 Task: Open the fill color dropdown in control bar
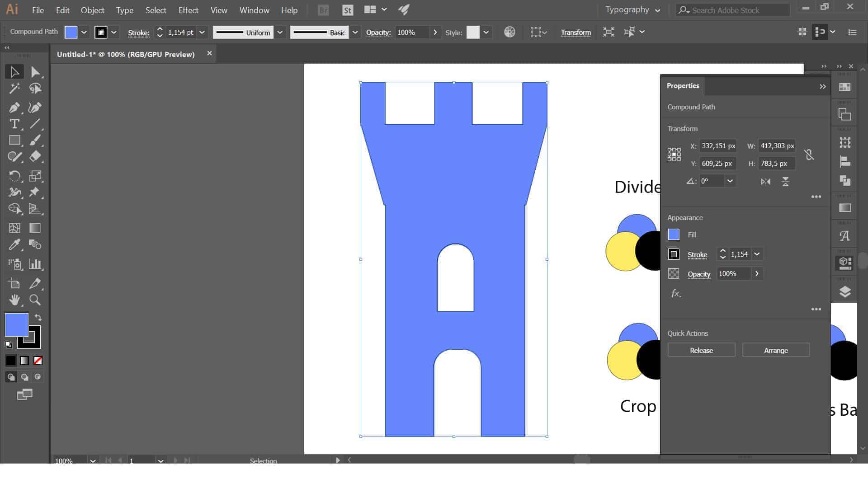(84, 32)
